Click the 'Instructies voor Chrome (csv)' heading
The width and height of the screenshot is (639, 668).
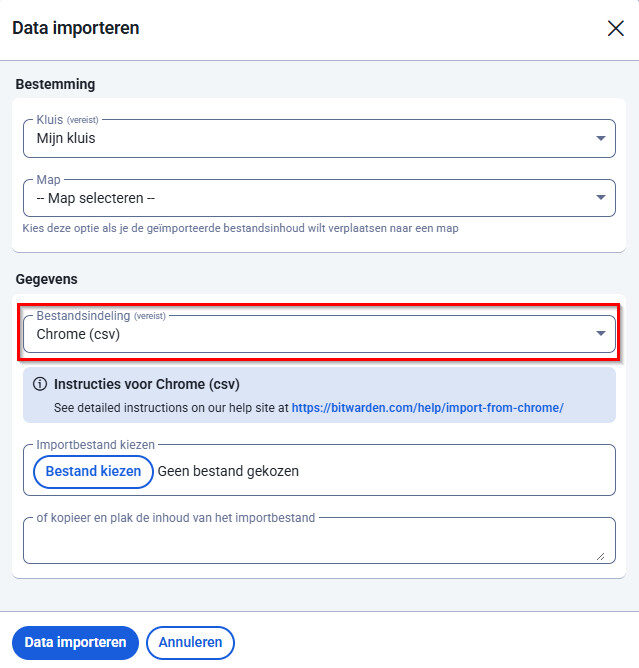[146, 384]
